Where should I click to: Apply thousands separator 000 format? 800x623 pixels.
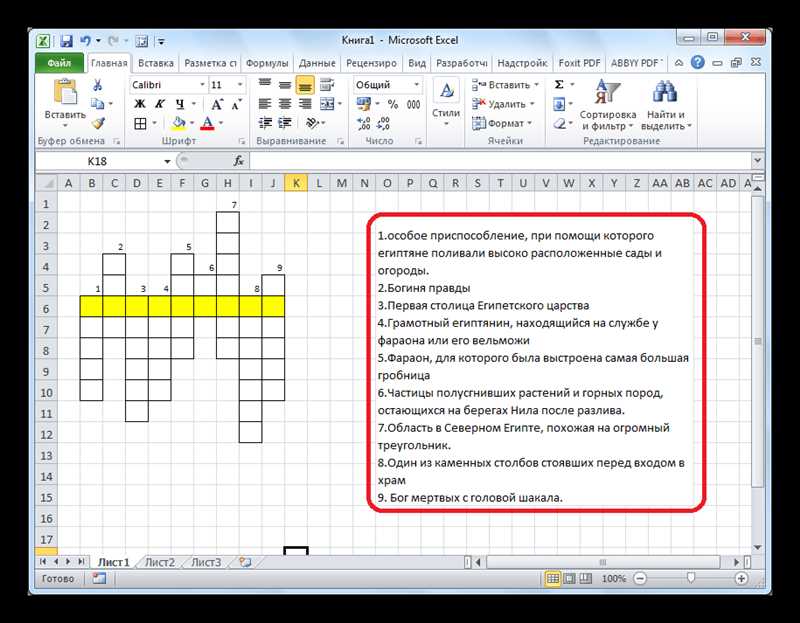413,105
